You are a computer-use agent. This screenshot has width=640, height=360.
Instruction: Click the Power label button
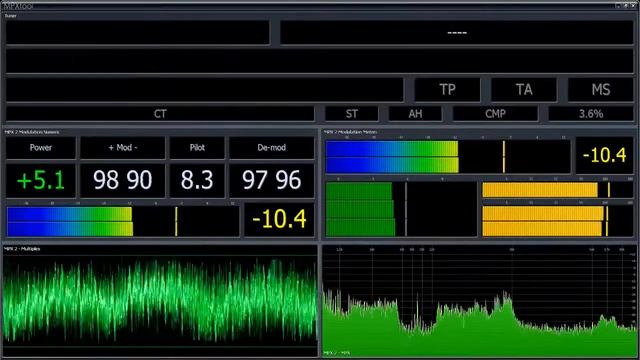41,148
